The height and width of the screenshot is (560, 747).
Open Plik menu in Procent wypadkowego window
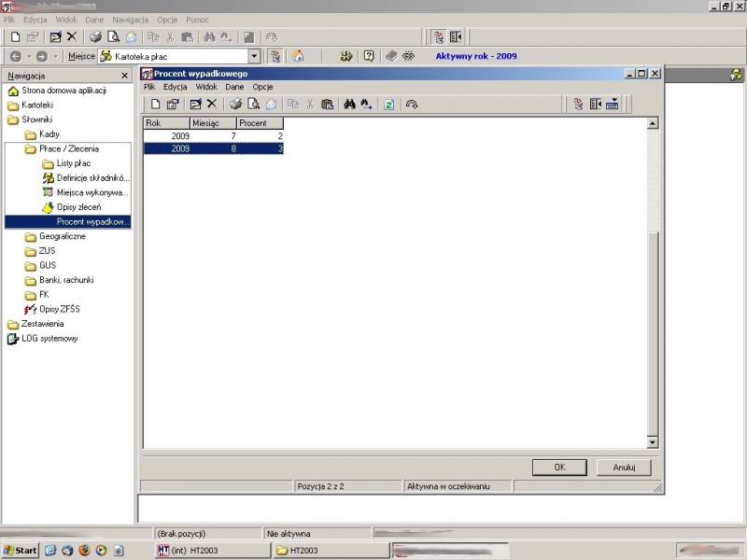pyautogui.click(x=149, y=87)
